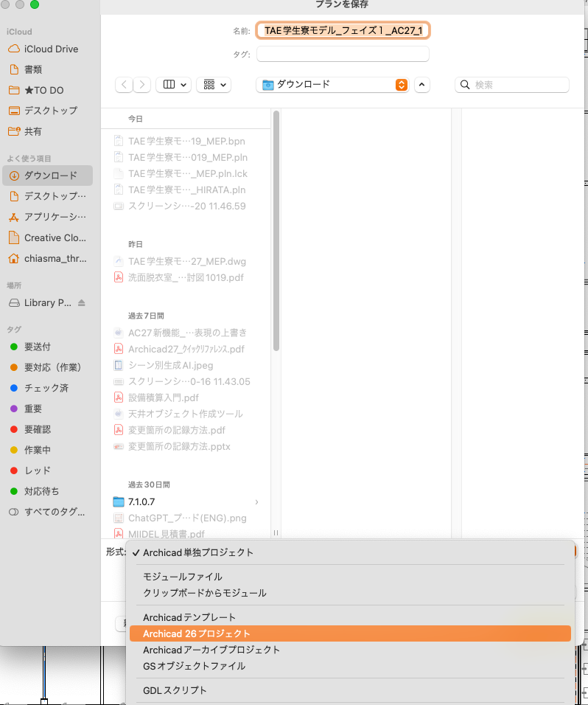Select Library P... volume in sidebar

(x=47, y=302)
